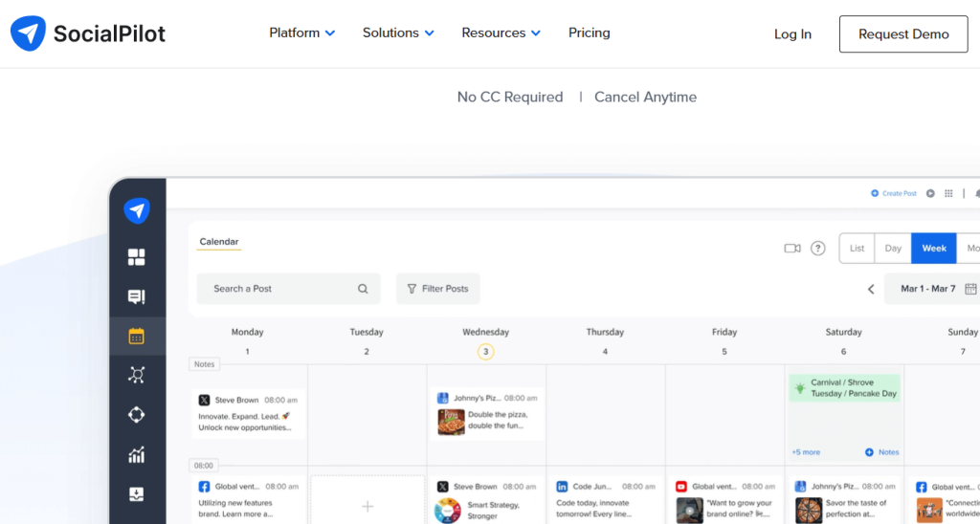Open the inbox message icon in sidebar
The image size is (980, 524).
(x=136, y=296)
